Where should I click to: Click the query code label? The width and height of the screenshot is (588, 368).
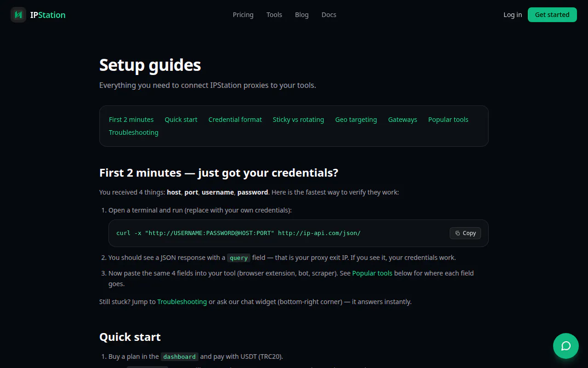click(x=239, y=258)
